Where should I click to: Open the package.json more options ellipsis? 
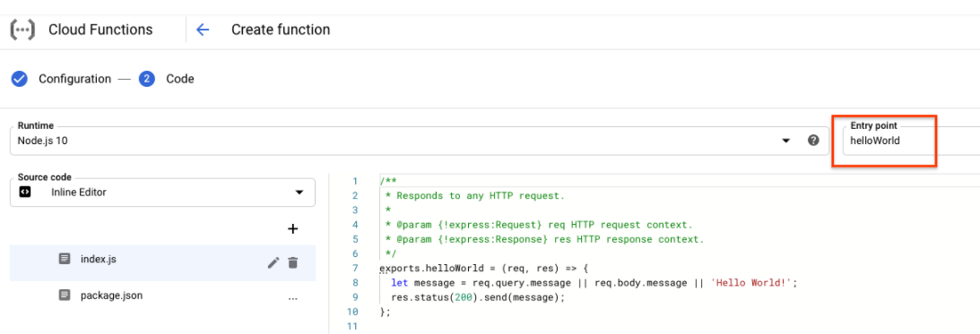[292, 298]
